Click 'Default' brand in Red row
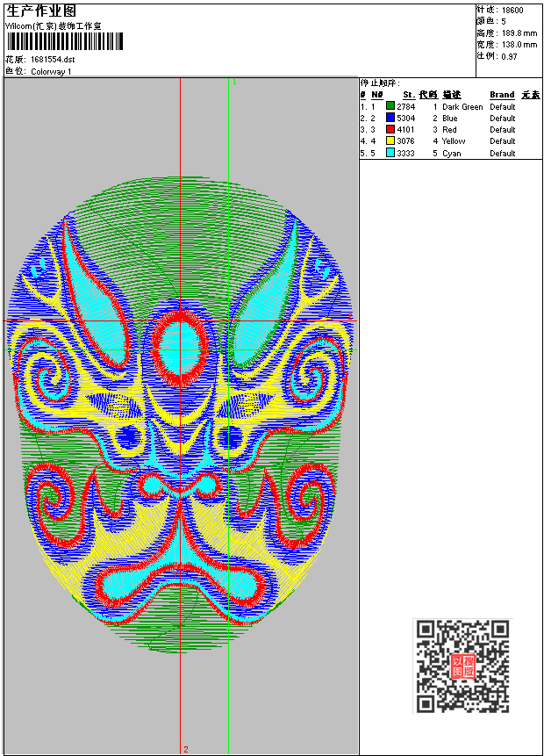This screenshot has height=756, width=544. 503,130
